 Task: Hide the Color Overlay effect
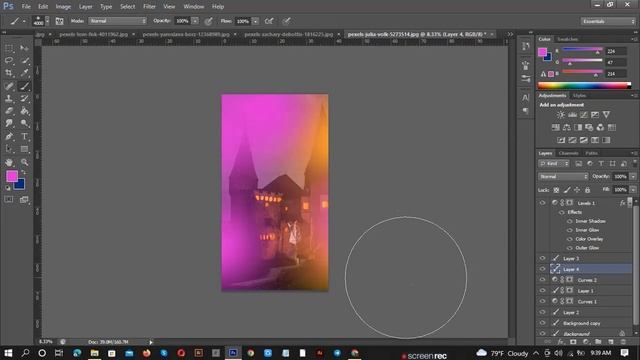point(569,239)
